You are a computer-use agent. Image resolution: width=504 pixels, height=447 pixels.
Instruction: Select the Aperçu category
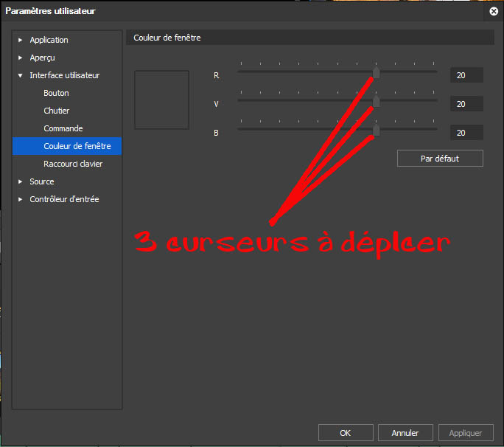[42, 58]
